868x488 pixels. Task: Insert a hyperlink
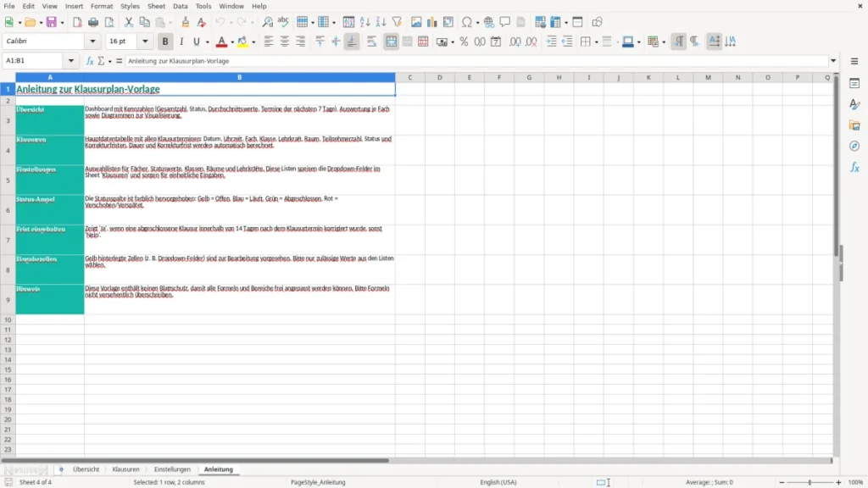(x=489, y=22)
